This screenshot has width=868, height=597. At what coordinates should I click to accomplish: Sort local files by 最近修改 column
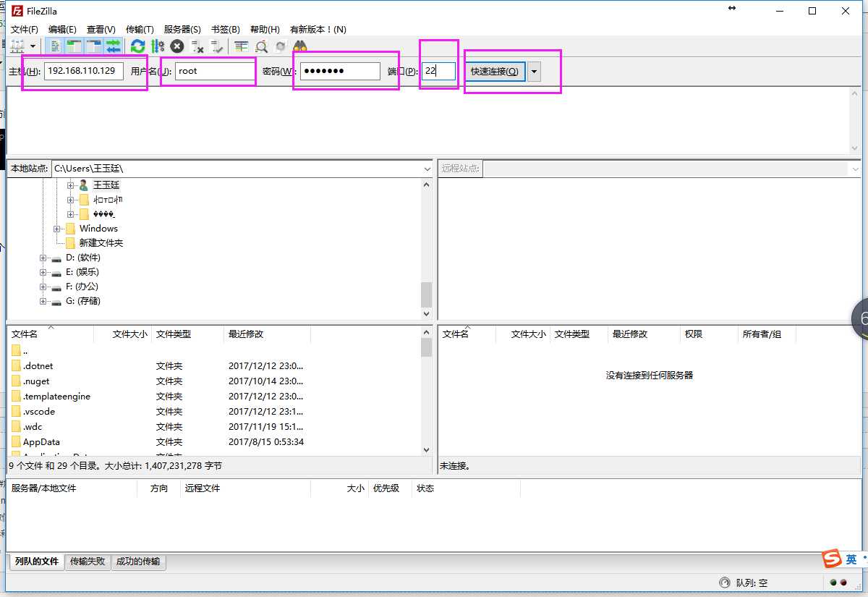click(x=268, y=334)
